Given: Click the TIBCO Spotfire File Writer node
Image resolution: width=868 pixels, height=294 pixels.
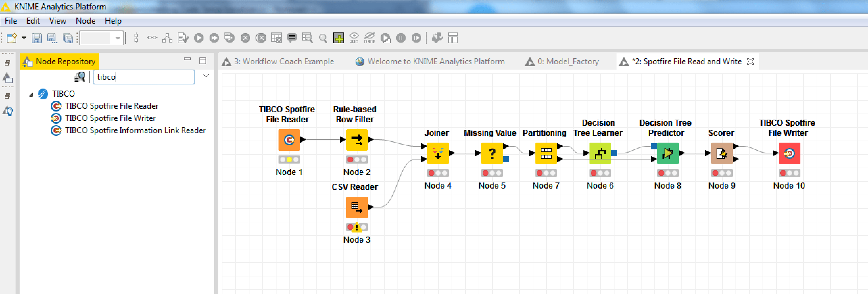Looking at the screenshot, I should click(x=789, y=153).
